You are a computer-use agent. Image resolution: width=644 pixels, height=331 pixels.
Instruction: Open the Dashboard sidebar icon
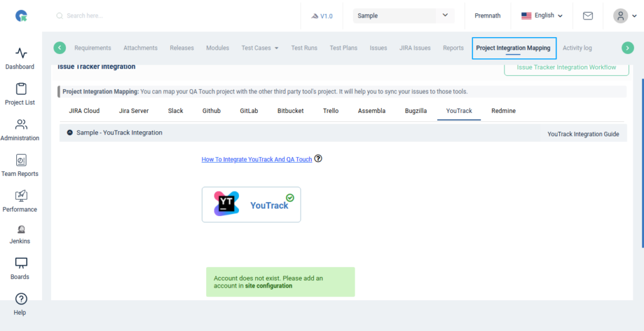click(21, 53)
